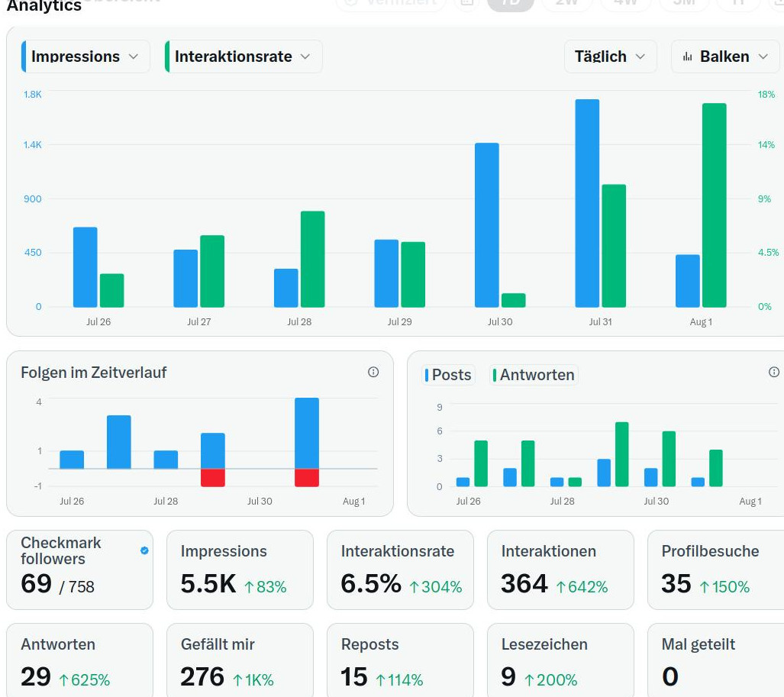Click the '↑625%' change in Antworten card

pos(84,680)
